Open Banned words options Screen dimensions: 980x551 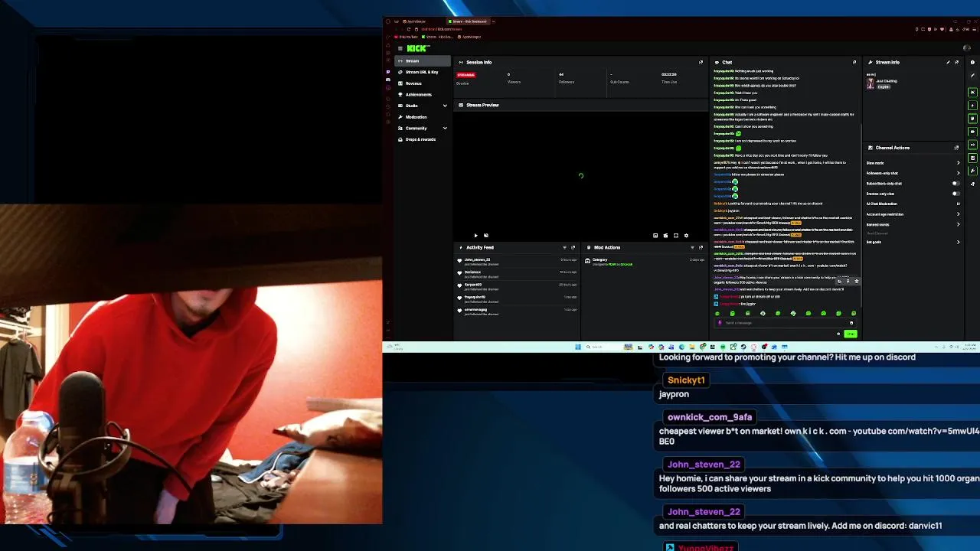pos(912,225)
